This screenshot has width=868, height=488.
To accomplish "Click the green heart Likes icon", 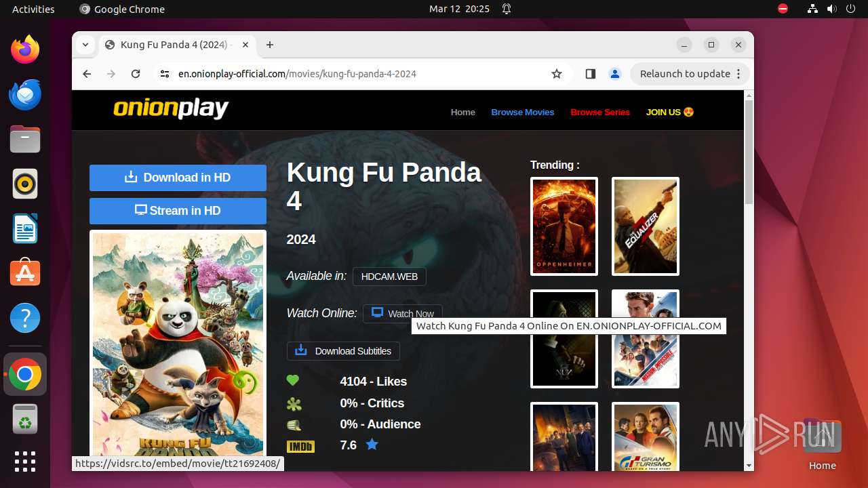I will coord(293,381).
